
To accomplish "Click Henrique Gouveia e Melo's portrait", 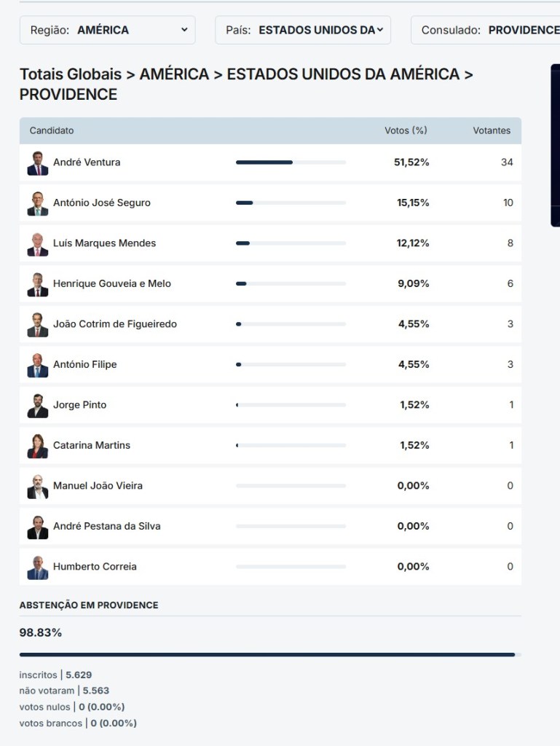I will 38,284.
